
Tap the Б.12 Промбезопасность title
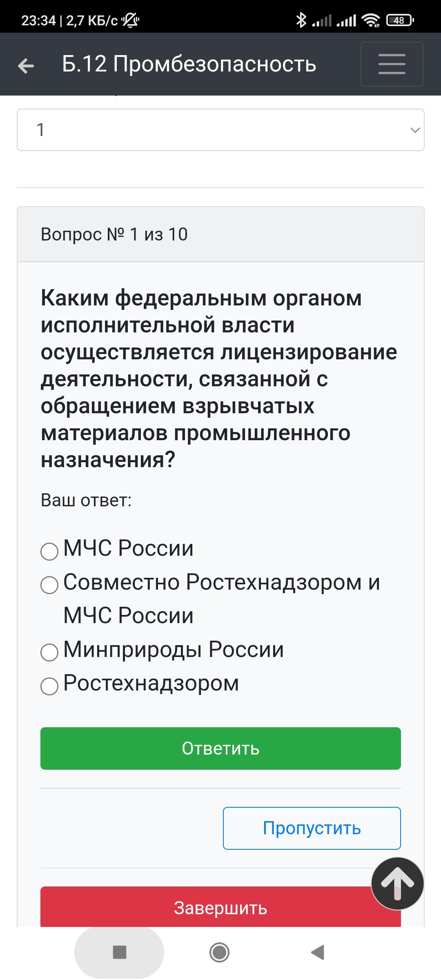pyautogui.click(x=189, y=64)
